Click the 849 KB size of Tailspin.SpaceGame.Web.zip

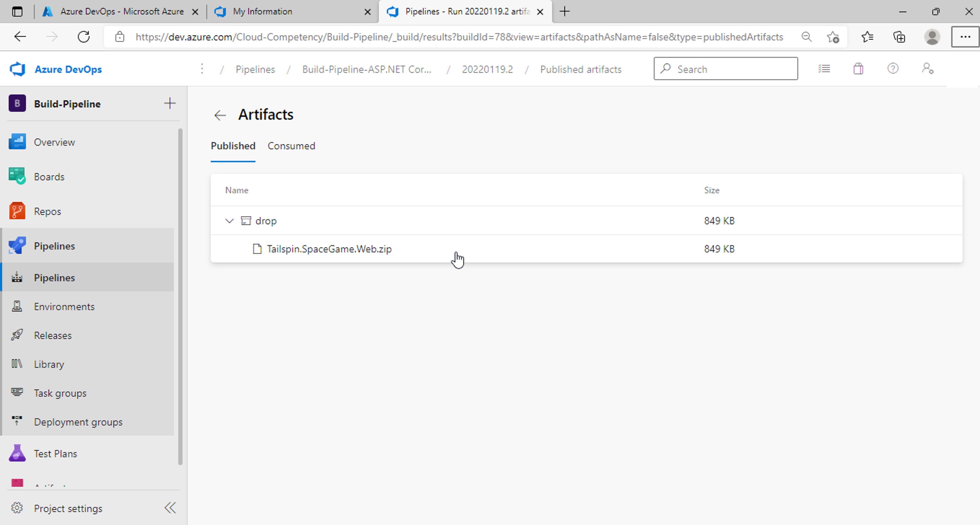[x=719, y=249]
